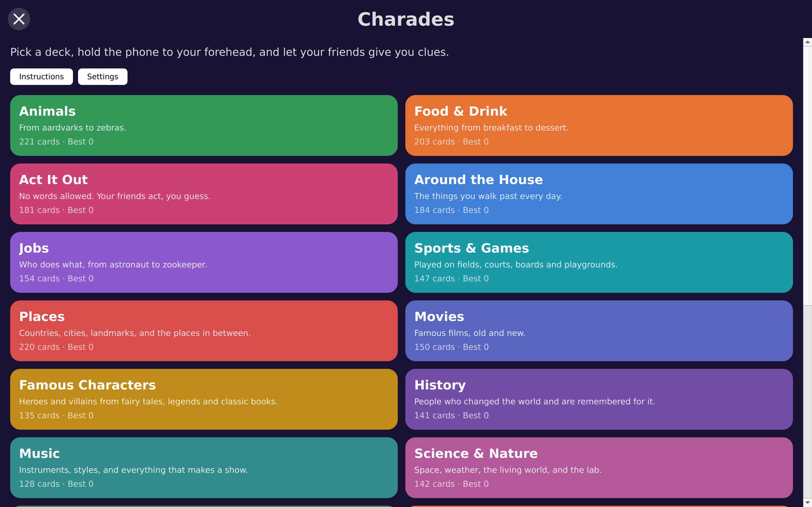Click the Charades title heading
The image size is (812, 507).
point(406,19)
